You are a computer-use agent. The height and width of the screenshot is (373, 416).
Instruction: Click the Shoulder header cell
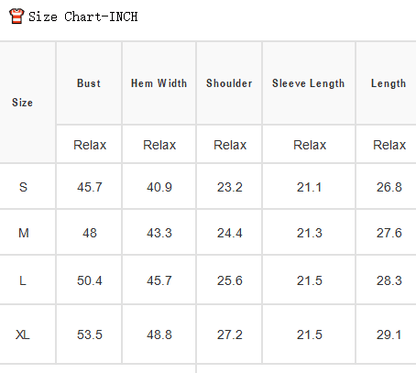(x=229, y=83)
